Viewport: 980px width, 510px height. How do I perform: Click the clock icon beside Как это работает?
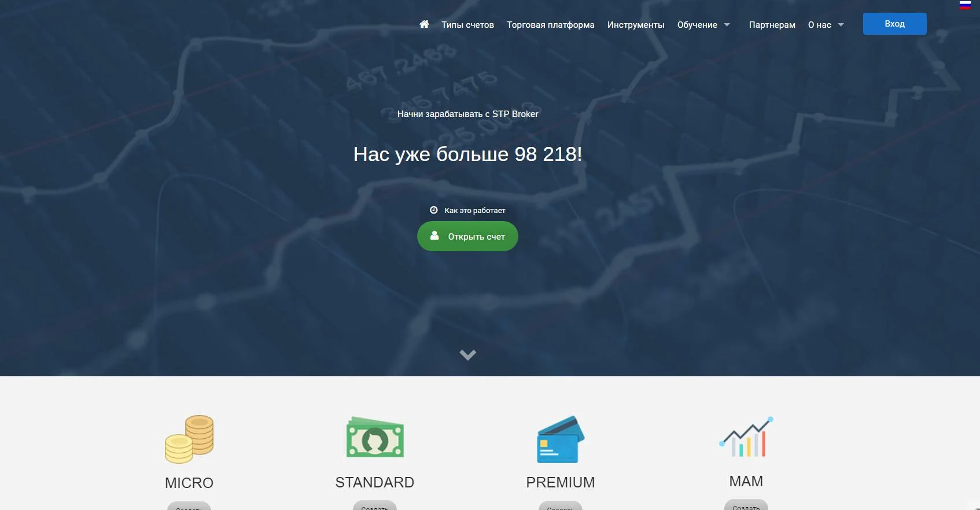coord(434,210)
